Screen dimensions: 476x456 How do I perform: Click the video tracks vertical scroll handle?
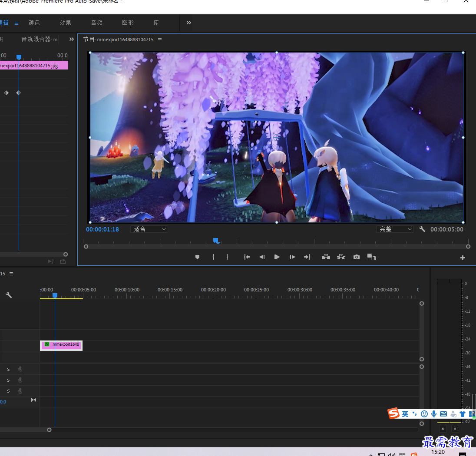422,359
